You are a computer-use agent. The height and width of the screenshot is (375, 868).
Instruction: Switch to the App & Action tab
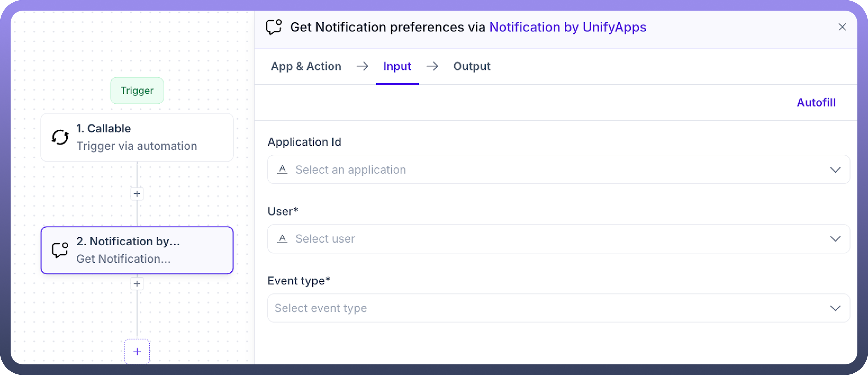point(306,66)
